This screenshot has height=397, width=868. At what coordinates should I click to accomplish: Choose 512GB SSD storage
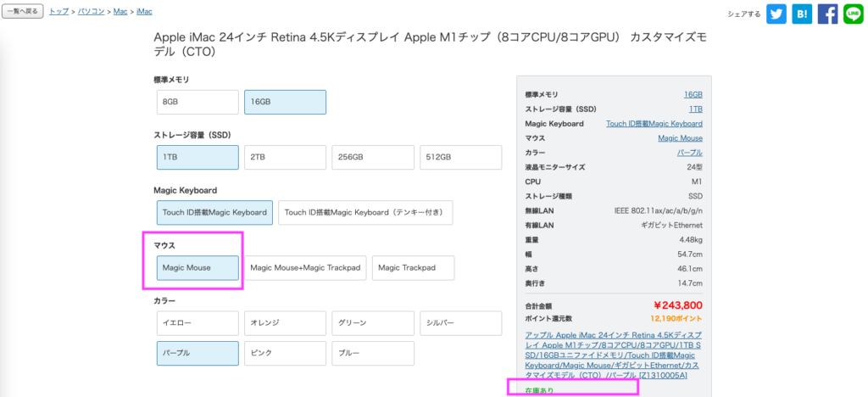coord(460,157)
